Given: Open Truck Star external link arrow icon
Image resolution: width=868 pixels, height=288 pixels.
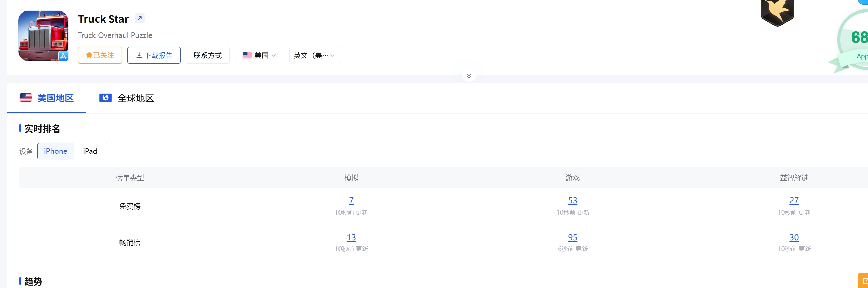Looking at the screenshot, I should [140, 18].
